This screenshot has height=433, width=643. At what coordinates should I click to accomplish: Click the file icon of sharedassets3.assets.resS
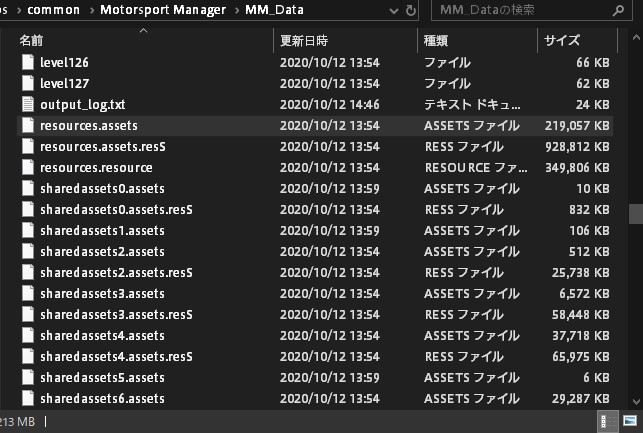28,314
